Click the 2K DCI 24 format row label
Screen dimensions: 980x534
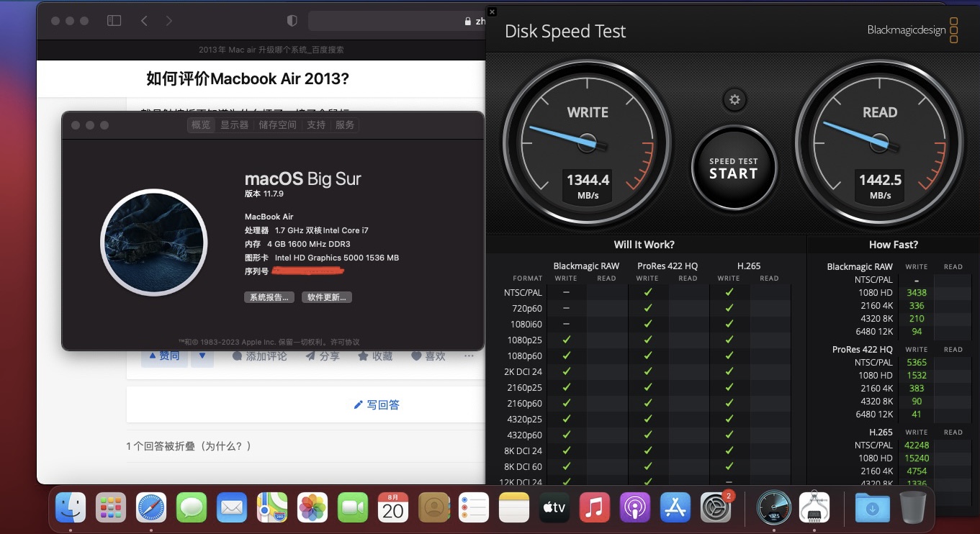[523, 372]
